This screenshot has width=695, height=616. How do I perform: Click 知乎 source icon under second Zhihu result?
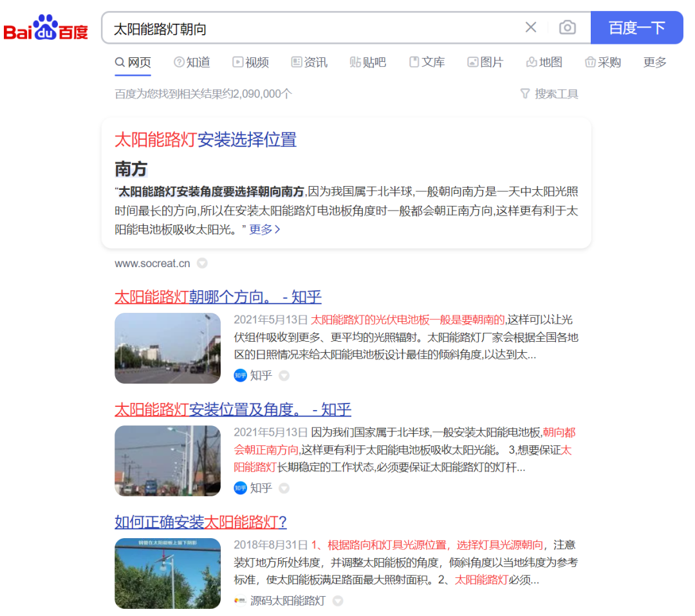point(240,489)
